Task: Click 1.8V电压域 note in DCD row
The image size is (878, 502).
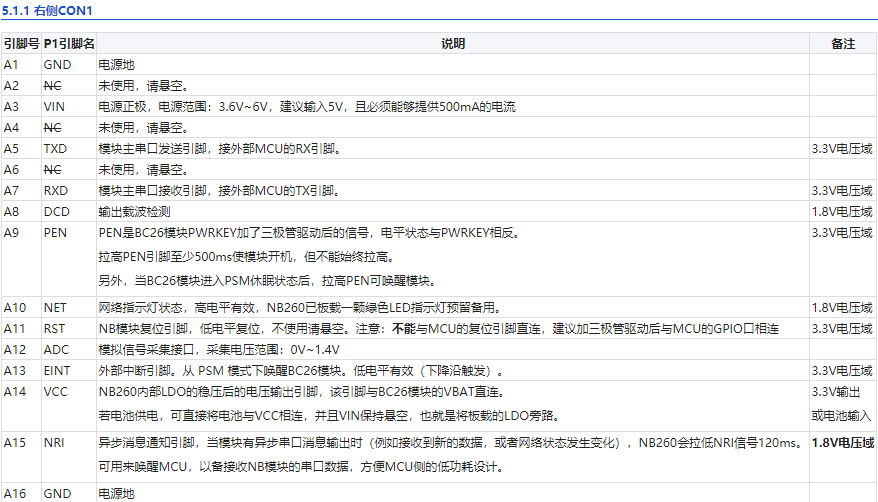Action: [x=842, y=212]
